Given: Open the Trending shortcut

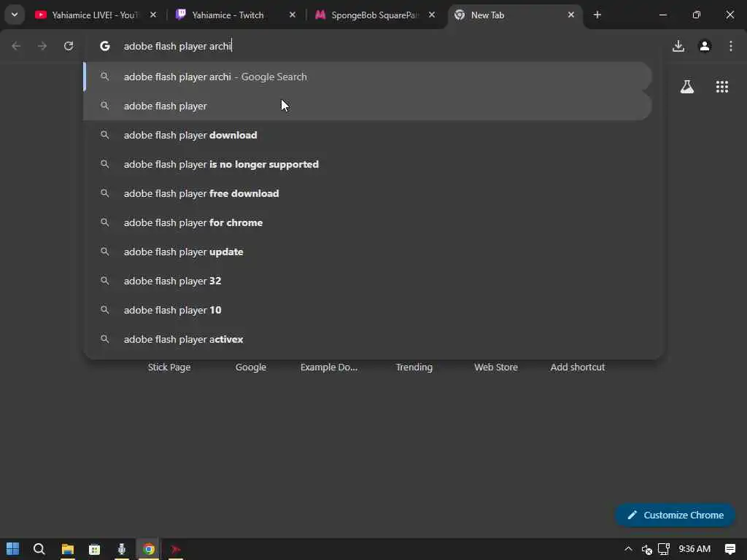Looking at the screenshot, I should pos(414,367).
